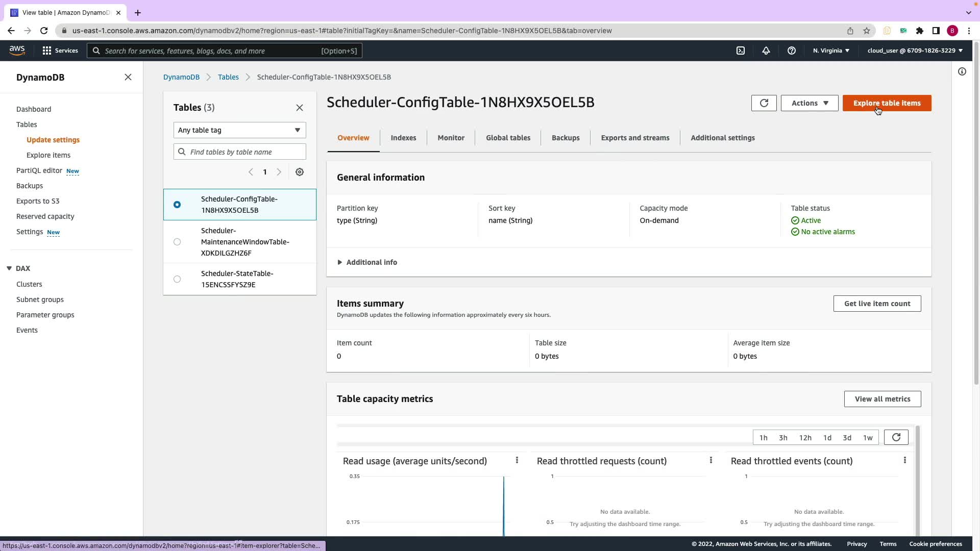Open Read usage chart options menu
This screenshot has width=980, height=551.
click(x=517, y=460)
